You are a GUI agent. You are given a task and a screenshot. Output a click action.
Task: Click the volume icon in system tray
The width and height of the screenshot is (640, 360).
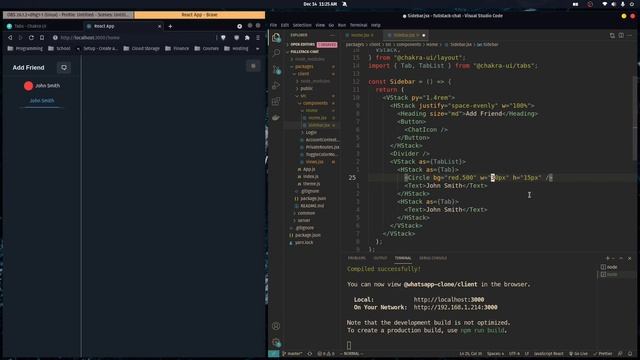(x=613, y=4)
